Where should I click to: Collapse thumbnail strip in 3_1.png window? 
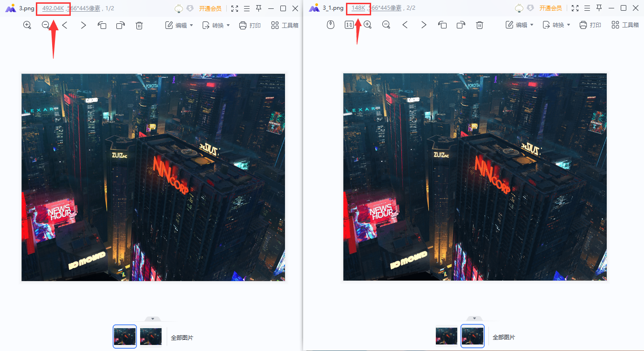click(475, 319)
